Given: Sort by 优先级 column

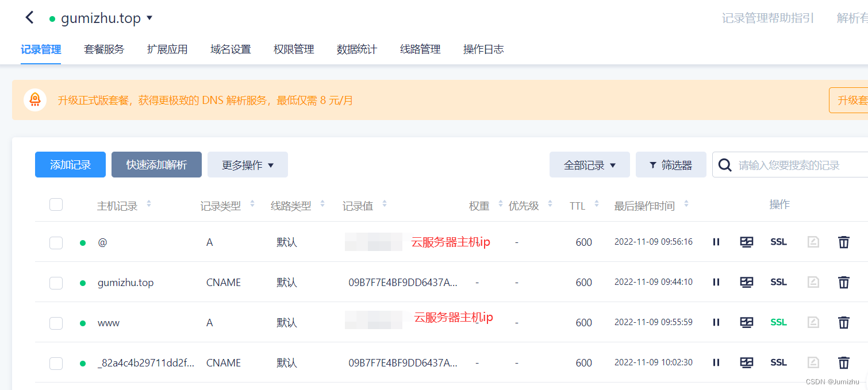Looking at the screenshot, I should [550, 204].
